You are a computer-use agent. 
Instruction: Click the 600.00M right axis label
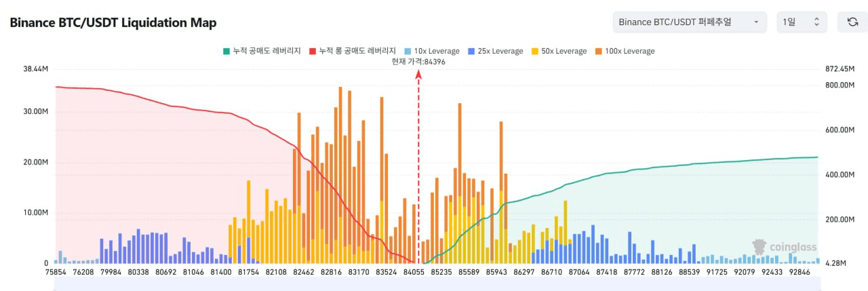pos(840,130)
